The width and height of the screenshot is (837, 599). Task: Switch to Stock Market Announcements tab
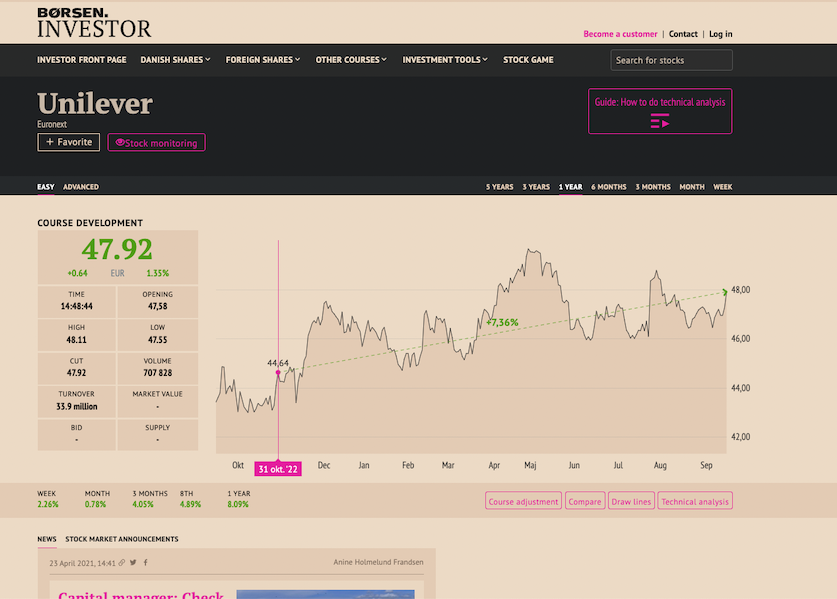click(x=121, y=539)
